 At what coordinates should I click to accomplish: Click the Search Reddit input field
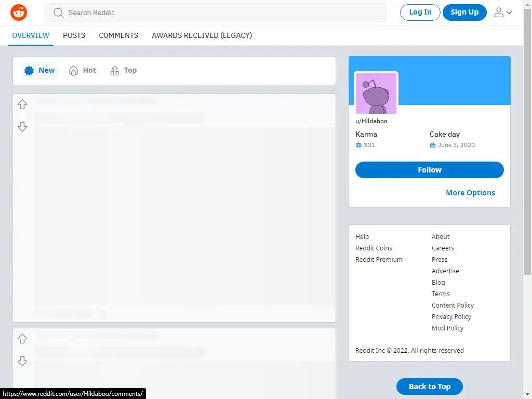216,12
